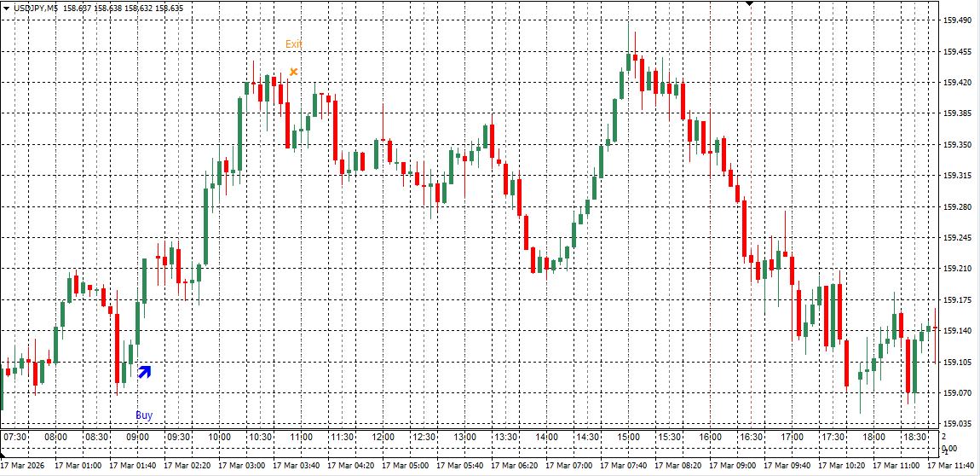Viewport: 980px width, 476px height.
Task: Click the 17 Mar 03:40 date label
Action: pyautogui.click(x=296, y=466)
